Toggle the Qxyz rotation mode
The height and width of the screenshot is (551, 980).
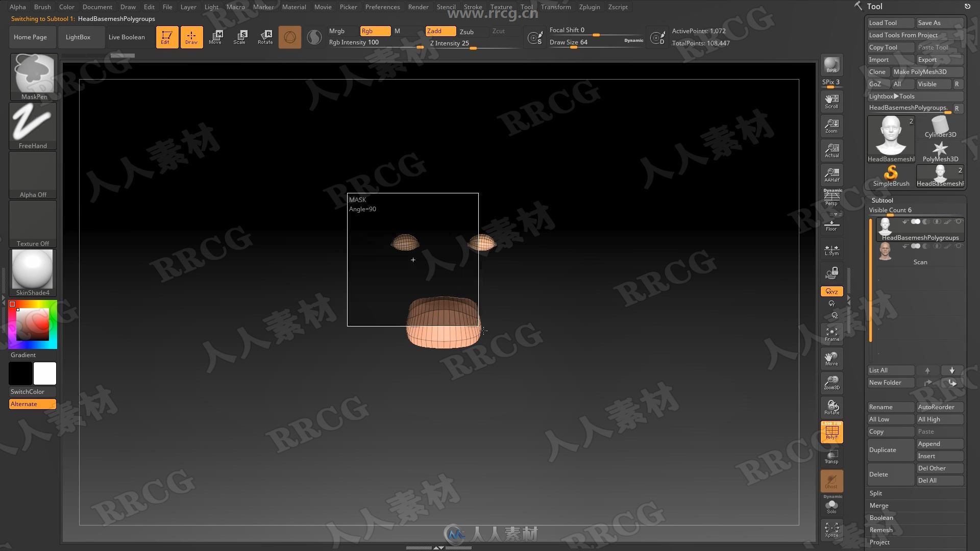(x=831, y=291)
